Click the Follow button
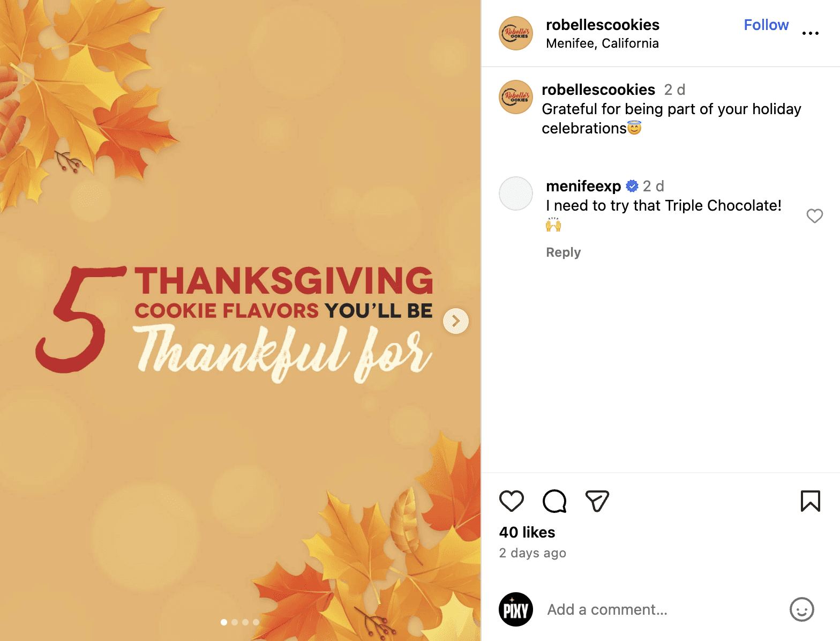This screenshot has width=840, height=641. tap(766, 25)
